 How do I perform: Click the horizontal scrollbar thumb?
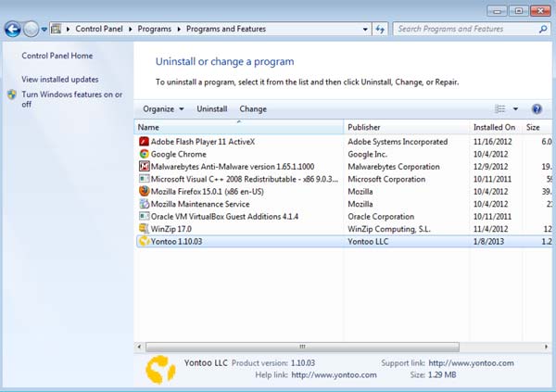pyautogui.click(x=302, y=347)
